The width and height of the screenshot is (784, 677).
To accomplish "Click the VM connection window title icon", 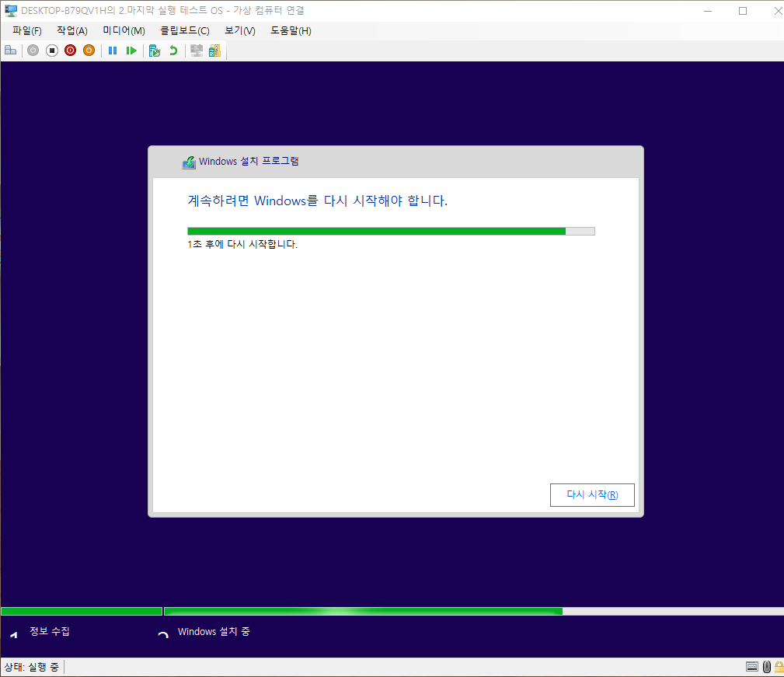I will pos(11,11).
